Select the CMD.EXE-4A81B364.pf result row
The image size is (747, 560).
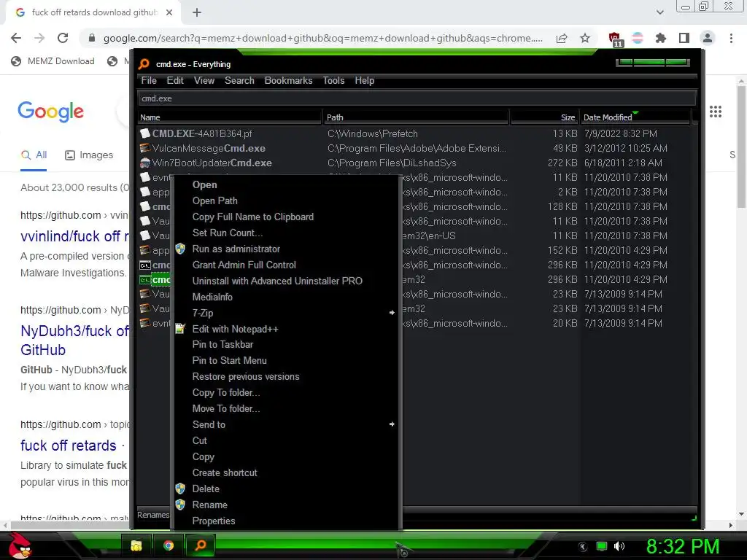click(x=414, y=134)
